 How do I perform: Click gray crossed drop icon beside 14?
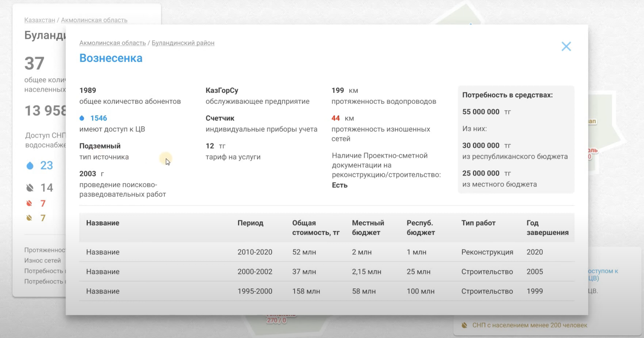point(30,188)
